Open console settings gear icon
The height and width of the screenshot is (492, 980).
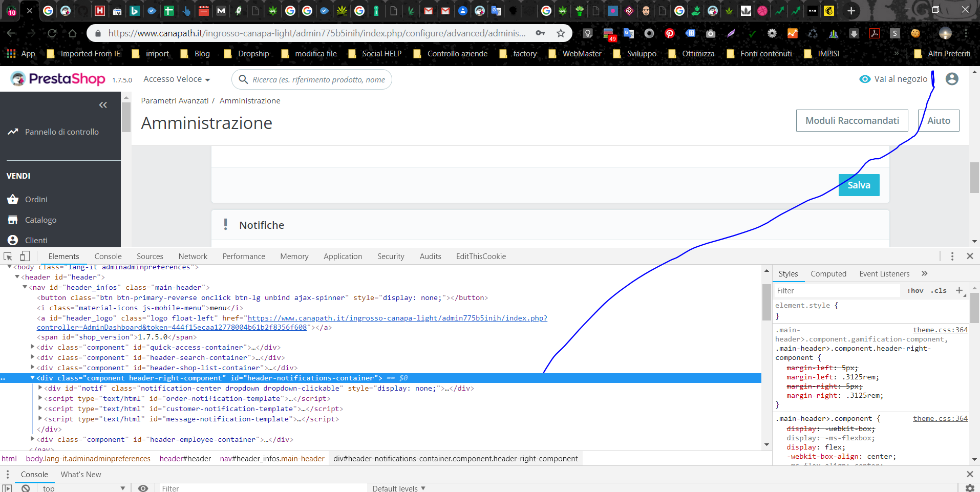pos(970,488)
